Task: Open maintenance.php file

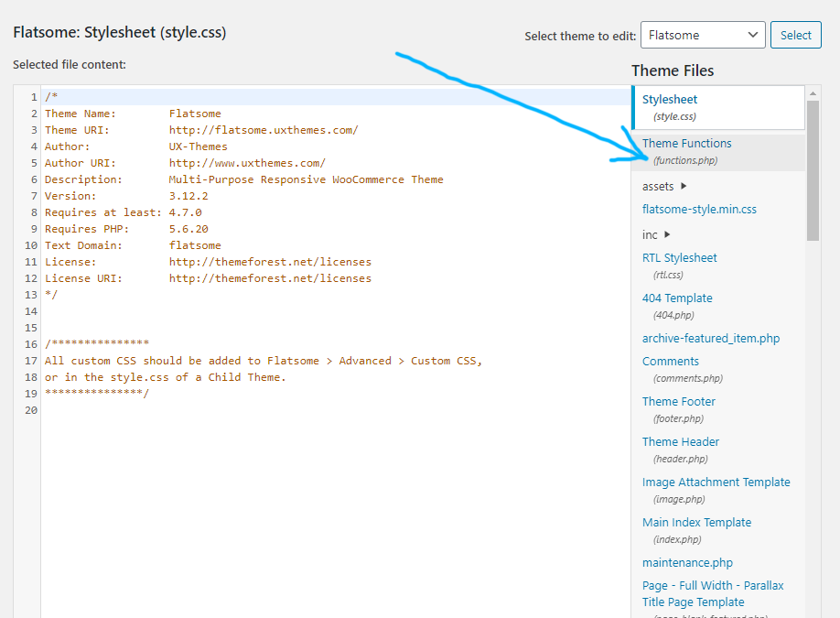Action: pyautogui.click(x=687, y=563)
